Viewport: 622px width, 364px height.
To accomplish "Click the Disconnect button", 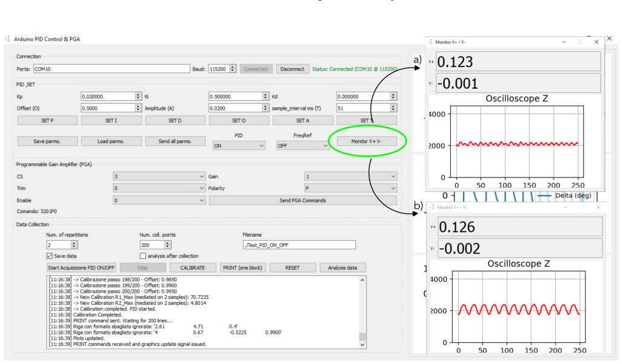I will point(293,69).
